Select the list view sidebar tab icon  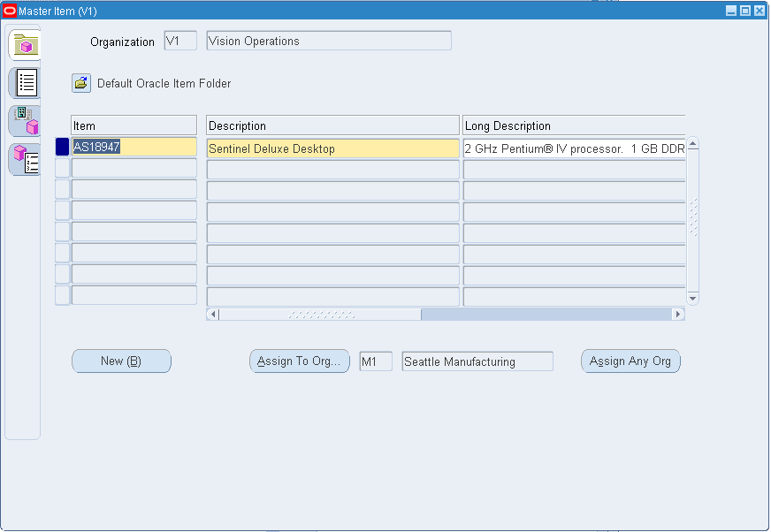25,82
